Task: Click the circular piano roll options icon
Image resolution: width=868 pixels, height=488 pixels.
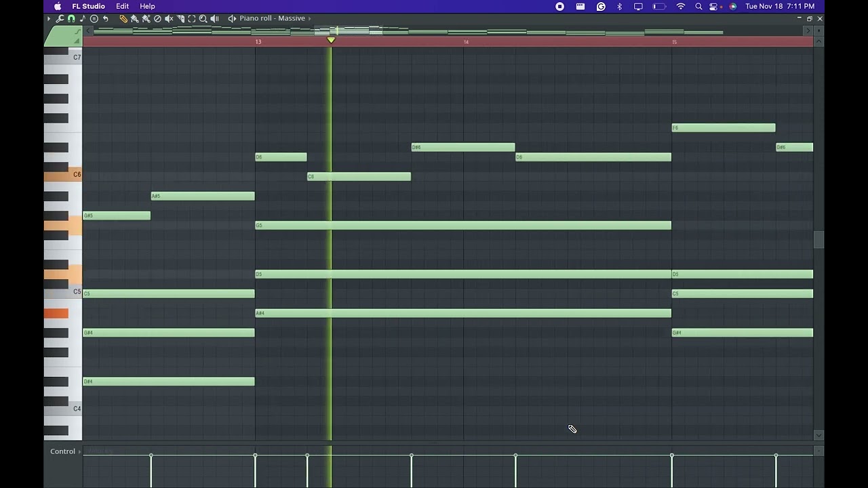Action: (x=94, y=18)
